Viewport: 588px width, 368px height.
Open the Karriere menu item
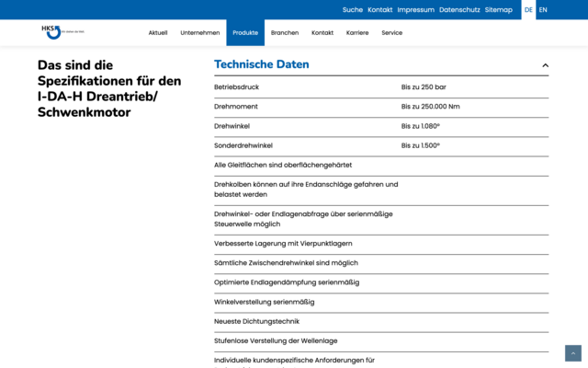point(357,33)
